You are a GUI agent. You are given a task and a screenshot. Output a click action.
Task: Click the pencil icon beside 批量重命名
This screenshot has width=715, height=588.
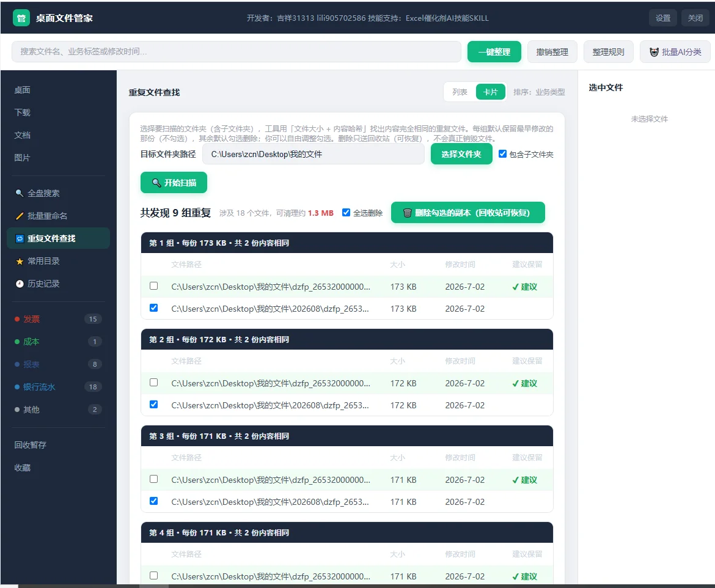(x=19, y=216)
